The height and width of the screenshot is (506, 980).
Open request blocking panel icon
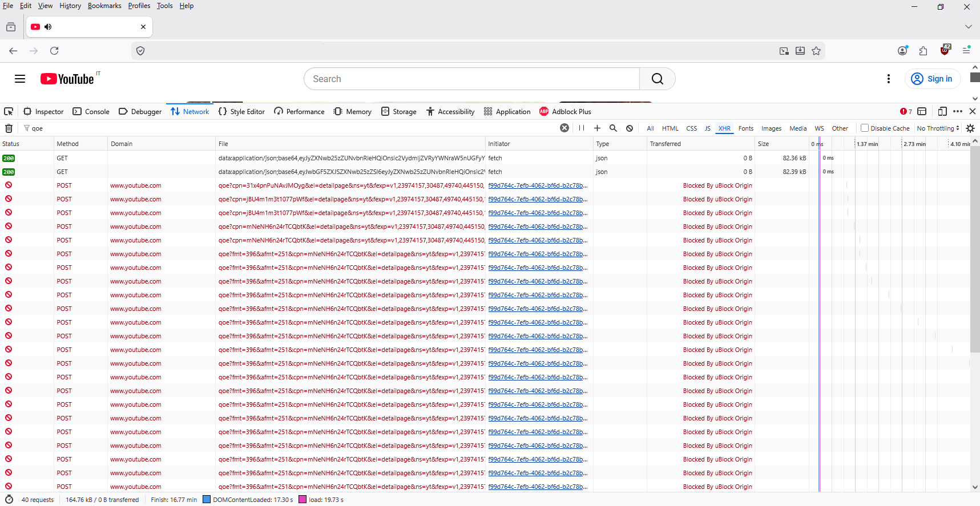click(x=629, y=128)
